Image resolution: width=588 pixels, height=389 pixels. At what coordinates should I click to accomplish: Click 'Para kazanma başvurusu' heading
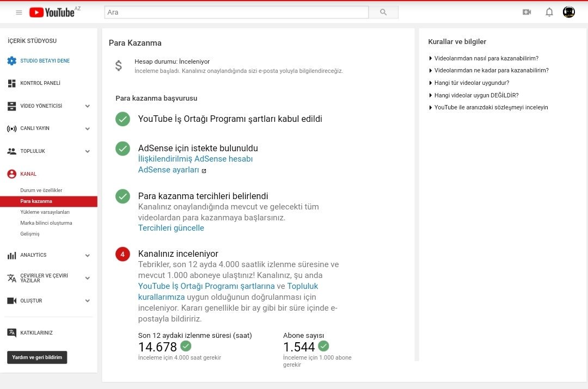pyautogui.click(x=156, y=98)
